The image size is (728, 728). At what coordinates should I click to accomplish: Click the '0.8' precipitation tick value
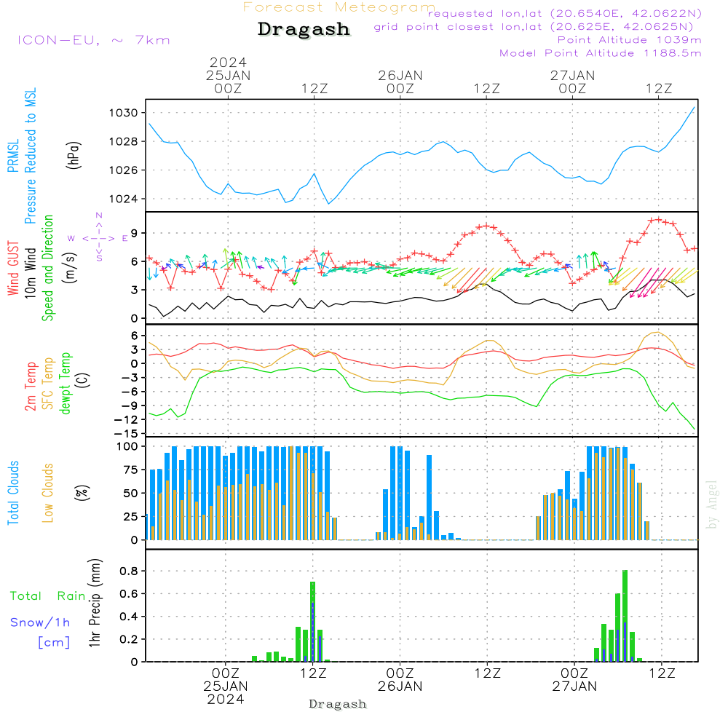click(127, 571)
